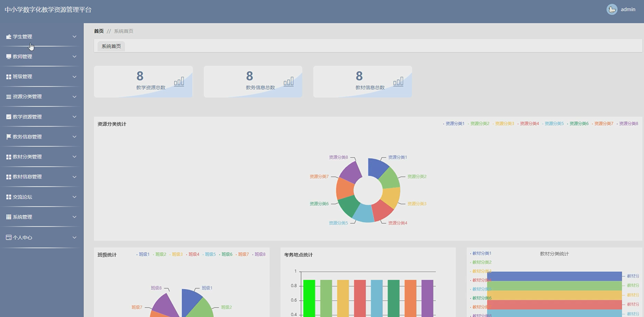Viewport: 644px width, 317px height.
Task: Click the 教材分类统计 chart title
Action: click(554, 254)
